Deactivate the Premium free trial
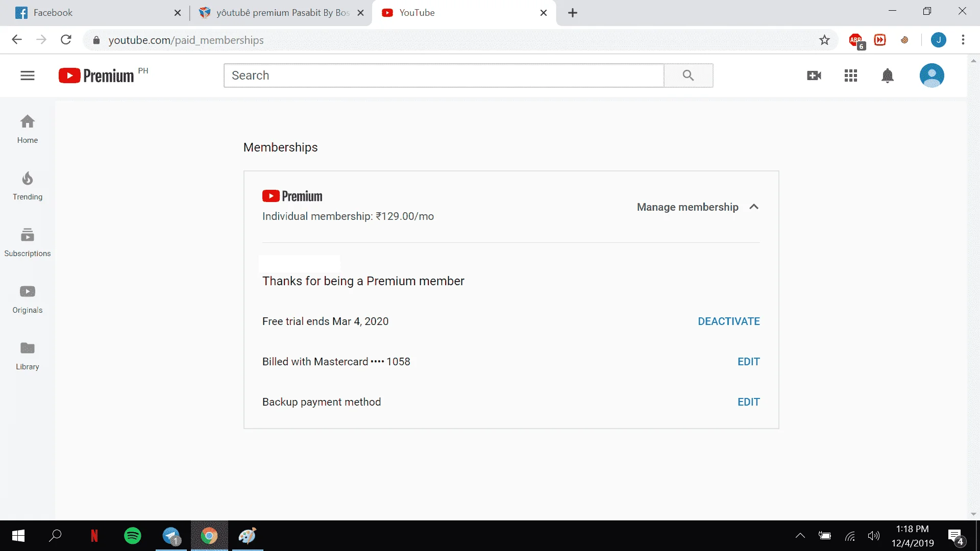This screenshot has width=980, height=551. (729, 321)
